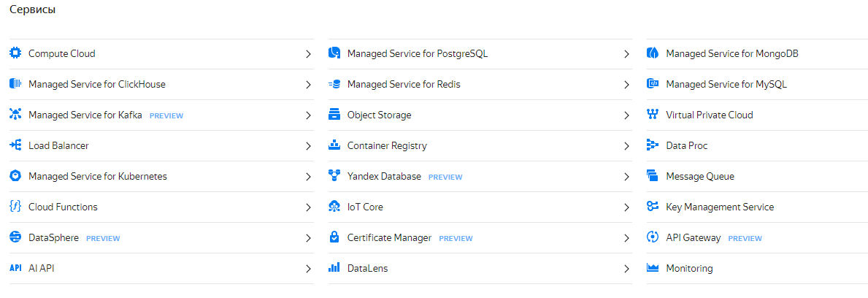
Task: Click the chevron on the DataLens row
Action: pos(626,269)
